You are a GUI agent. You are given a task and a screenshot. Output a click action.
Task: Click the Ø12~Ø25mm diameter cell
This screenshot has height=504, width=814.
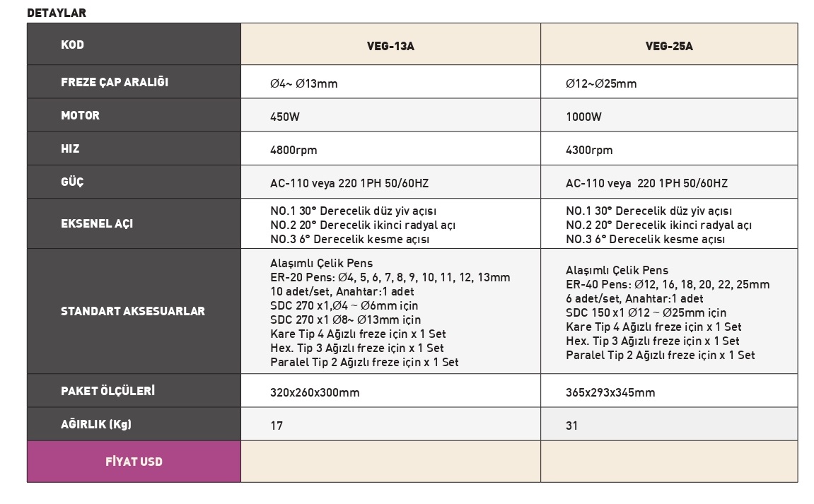[601, 83]
